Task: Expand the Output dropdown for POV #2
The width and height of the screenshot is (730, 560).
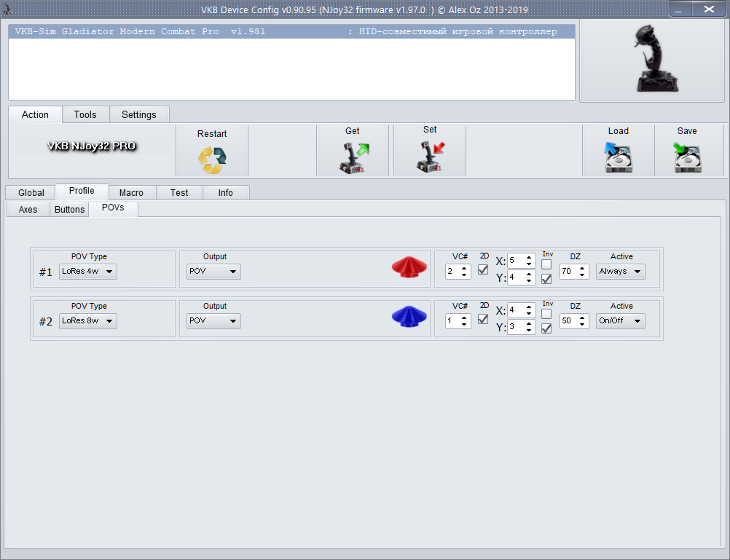Action: pos(213,321)
